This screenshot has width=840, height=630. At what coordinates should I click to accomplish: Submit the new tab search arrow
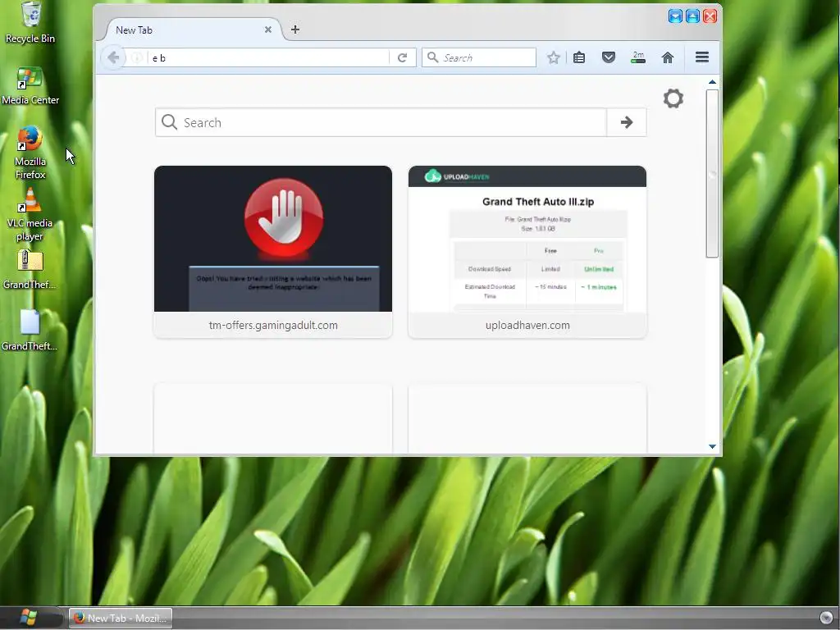(627, 122)
